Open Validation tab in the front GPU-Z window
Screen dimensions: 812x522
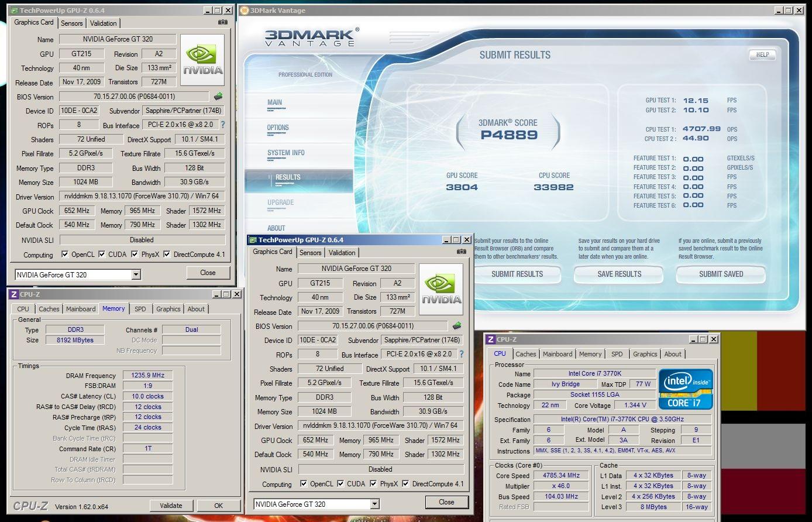(342, 253)
